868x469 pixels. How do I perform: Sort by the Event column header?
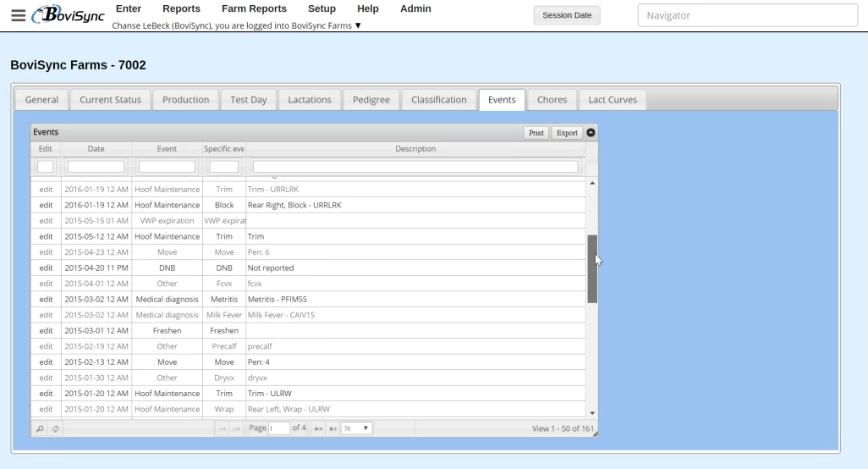pyautogui.click(x=167, y=149)
